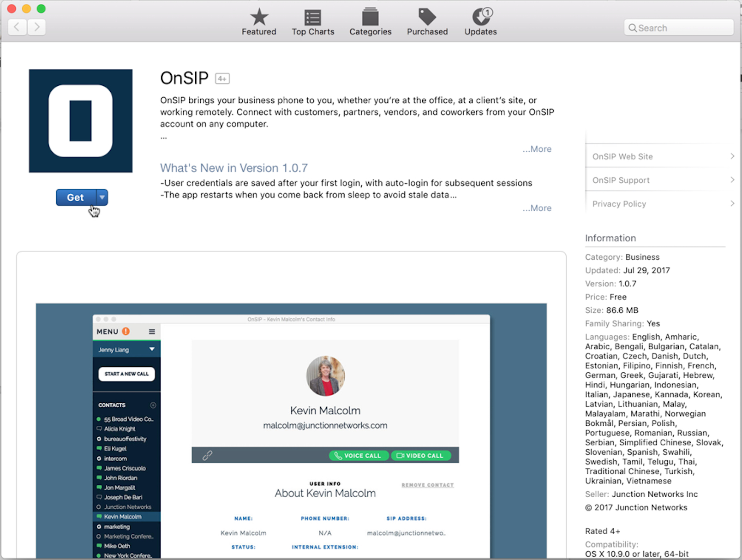Click the add contact plus icon in the screenshot
742x560 pixels.
[153, 405]
